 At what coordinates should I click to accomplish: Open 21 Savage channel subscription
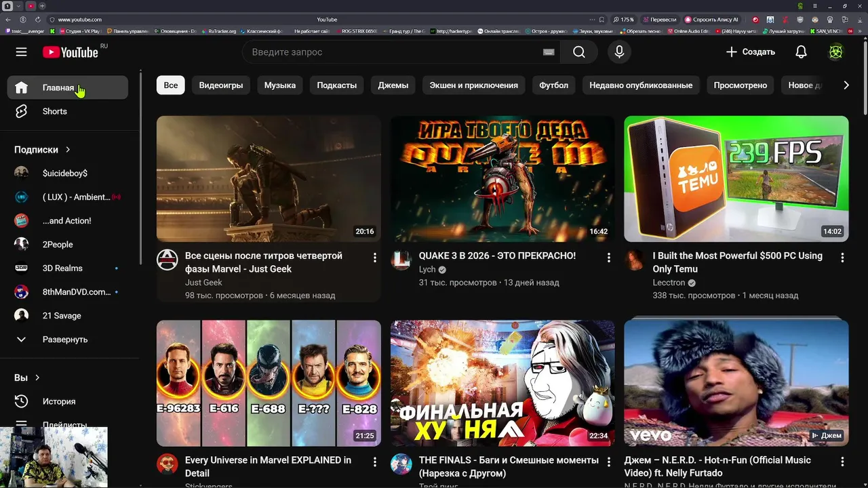pos(67,316)
